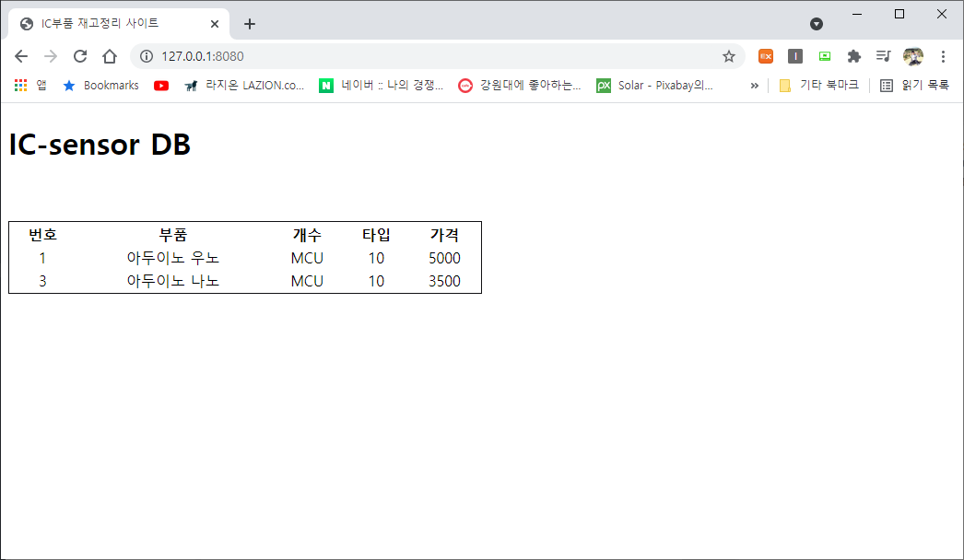Open the gray I extension icon

(795, 56)
